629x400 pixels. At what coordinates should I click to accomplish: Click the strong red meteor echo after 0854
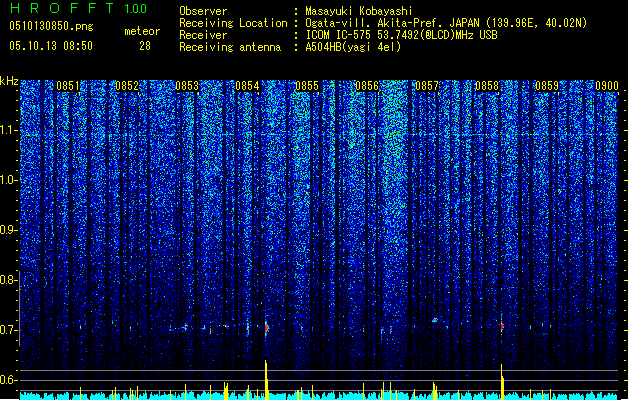pyautogui.click(x=266, y=328)
